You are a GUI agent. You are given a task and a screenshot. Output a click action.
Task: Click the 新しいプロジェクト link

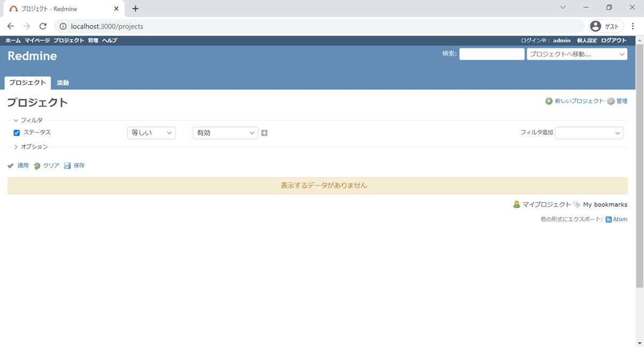[x=579, y=101]
